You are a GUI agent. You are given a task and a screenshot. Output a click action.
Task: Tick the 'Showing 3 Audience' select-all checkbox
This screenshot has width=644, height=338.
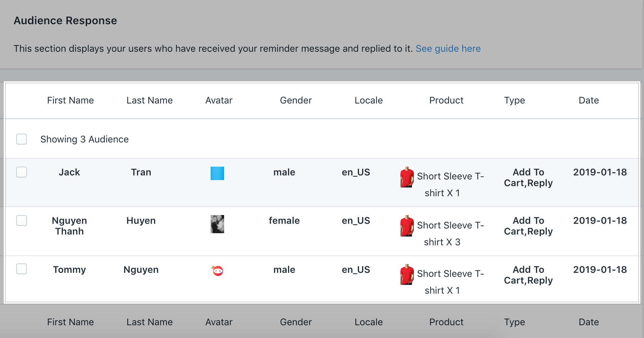coord(22,139)
